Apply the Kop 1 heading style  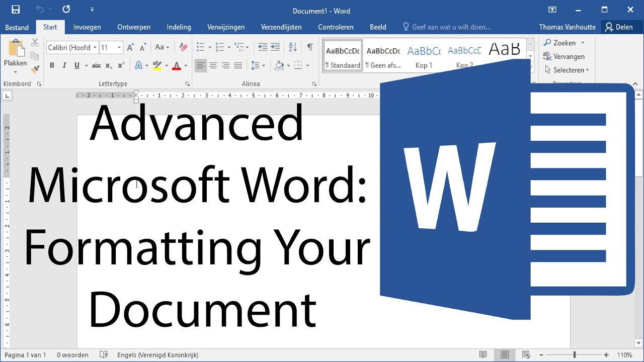pyautogui.click(x=424, y=56)
